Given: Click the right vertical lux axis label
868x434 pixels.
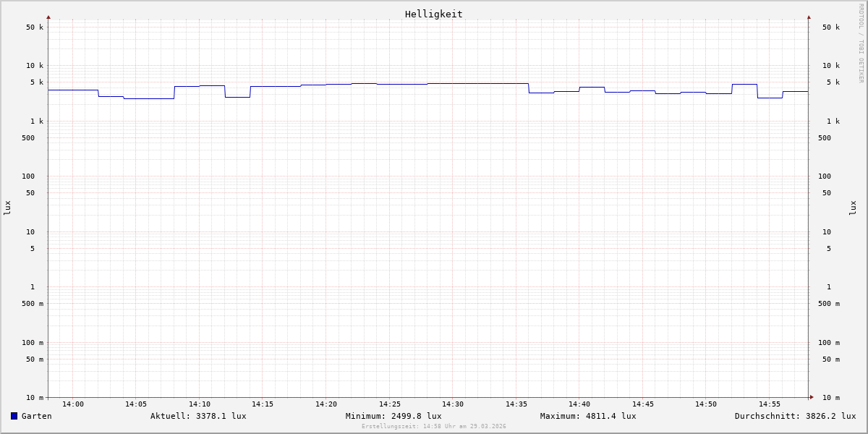Looking at the screenshot, I should pos(853,208).
